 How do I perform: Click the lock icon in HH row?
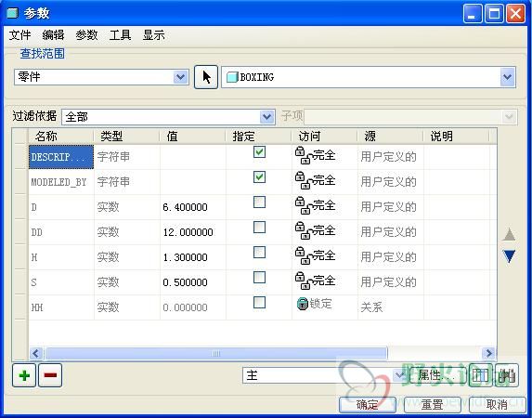(x=302, y=304)
